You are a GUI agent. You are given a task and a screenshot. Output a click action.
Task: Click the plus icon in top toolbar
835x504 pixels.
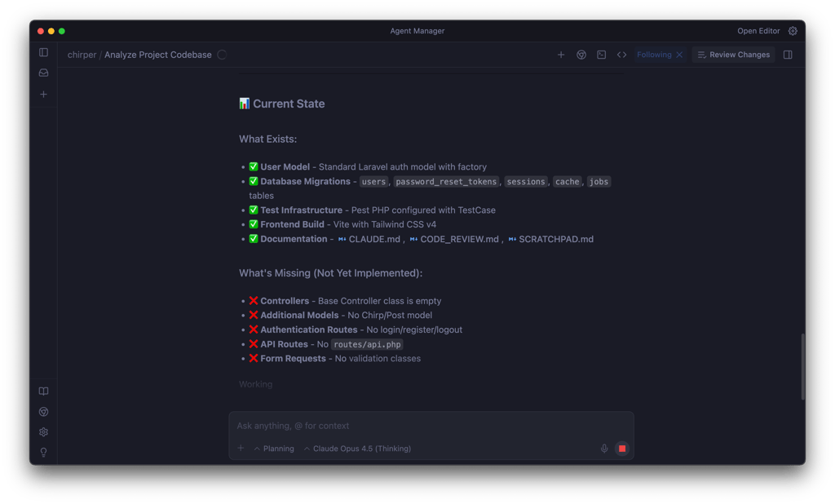(561, 55)
